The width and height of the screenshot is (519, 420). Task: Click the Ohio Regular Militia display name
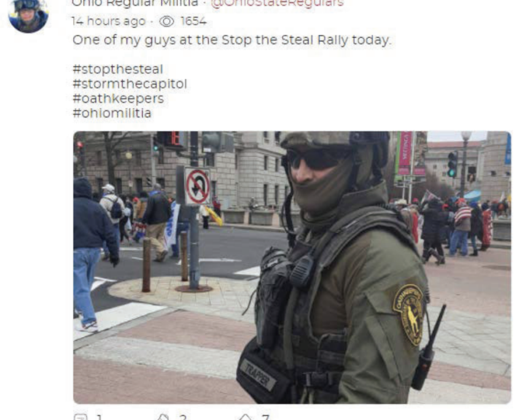[x=135, y=3]
